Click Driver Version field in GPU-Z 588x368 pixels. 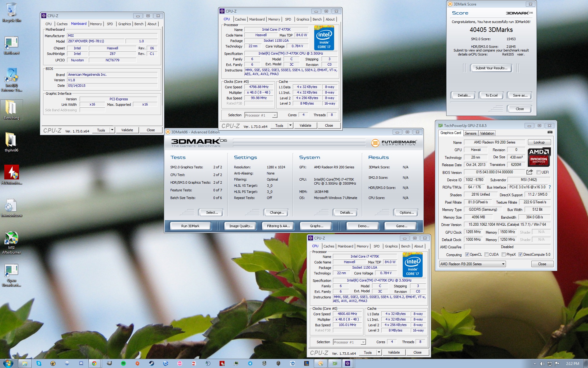coord(507,224)
